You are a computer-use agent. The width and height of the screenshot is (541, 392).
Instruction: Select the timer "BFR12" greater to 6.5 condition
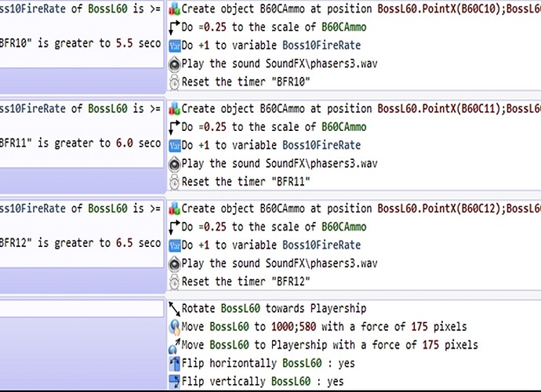81,243
